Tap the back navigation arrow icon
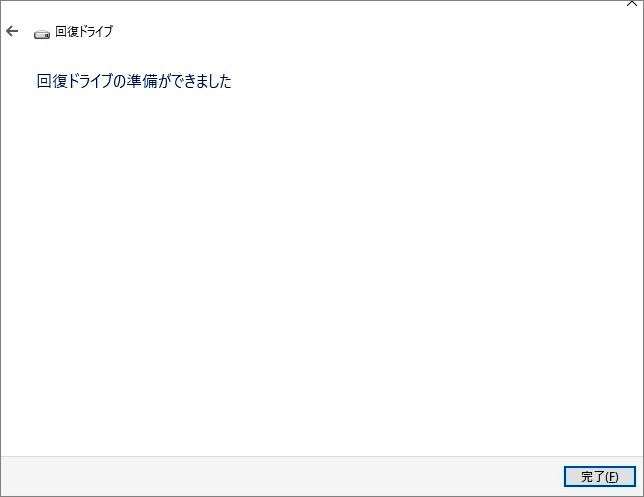Image resolution: width=644 pixels, height=497 pixels. pyautogui.click(x=12, y=31)
